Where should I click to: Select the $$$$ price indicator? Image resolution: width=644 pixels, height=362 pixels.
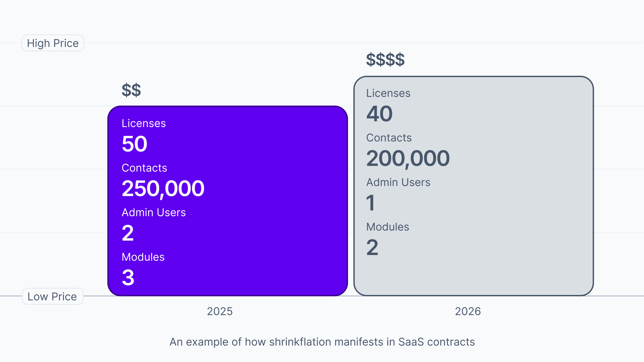385,59
